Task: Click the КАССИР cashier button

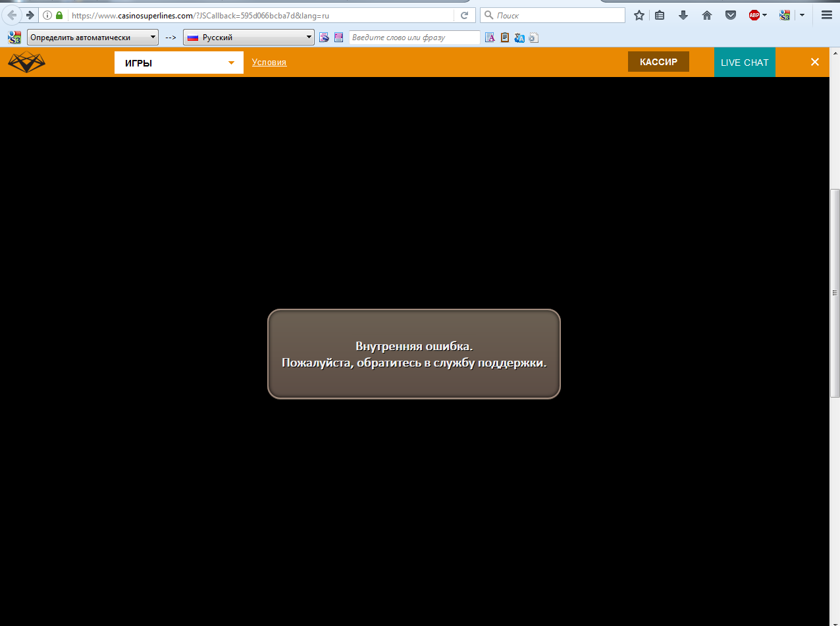Action: (x=658, y=62)
